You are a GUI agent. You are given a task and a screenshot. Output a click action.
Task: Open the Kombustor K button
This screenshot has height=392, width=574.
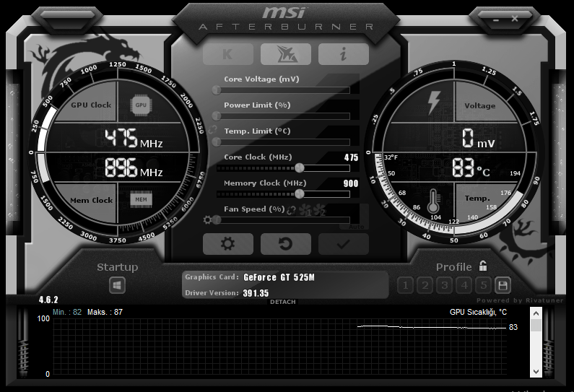point(227,54)
